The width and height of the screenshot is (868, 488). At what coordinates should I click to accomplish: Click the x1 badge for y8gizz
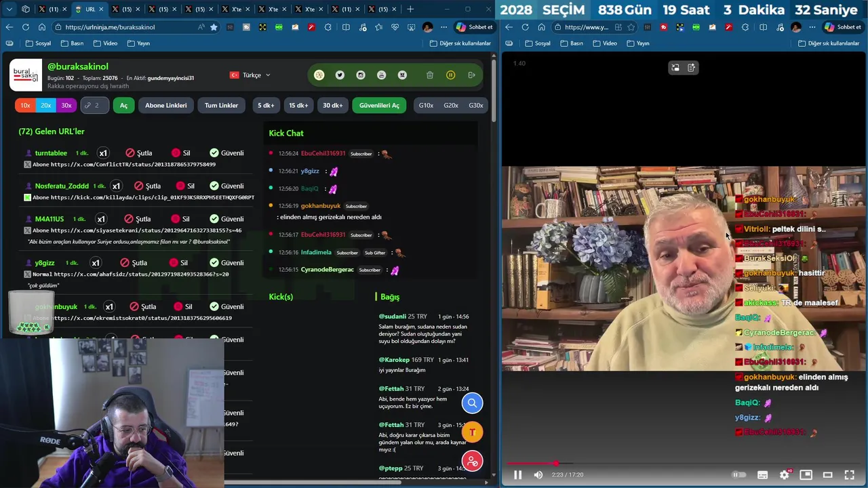pos(96,263)
